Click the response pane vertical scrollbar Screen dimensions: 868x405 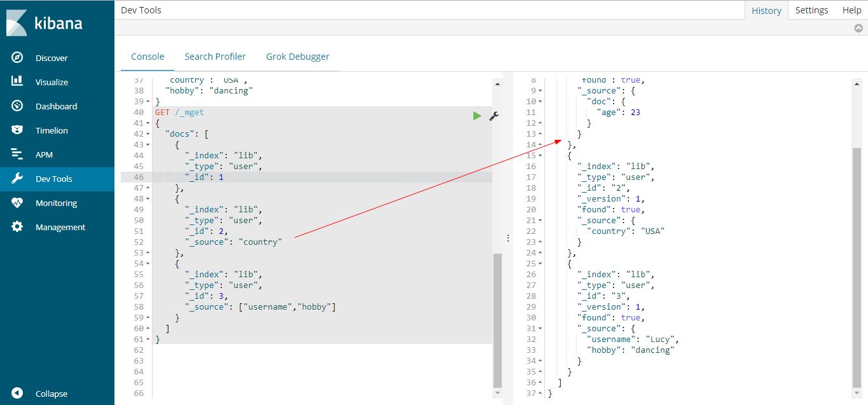tap(857, 267)
